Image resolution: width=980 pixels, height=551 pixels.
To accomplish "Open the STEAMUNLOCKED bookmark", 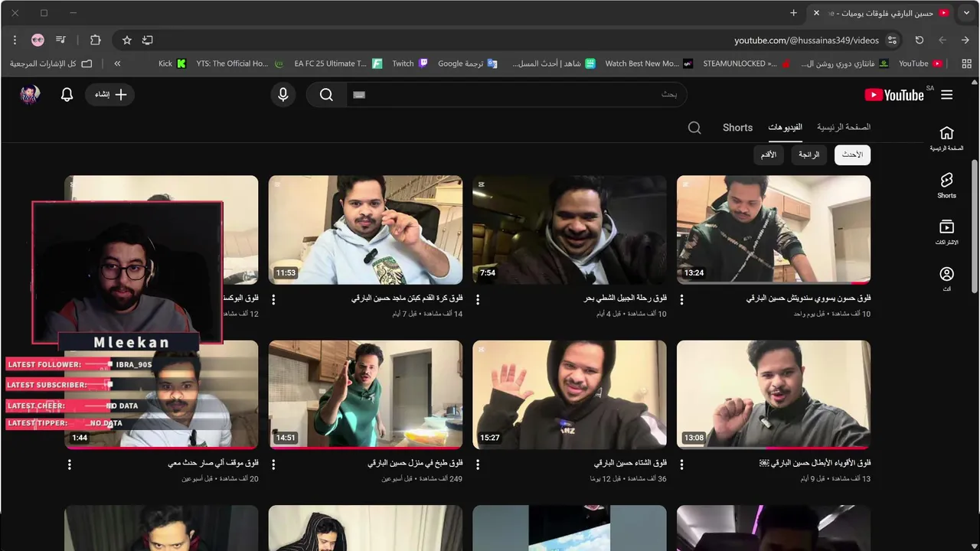I will 746,64.
